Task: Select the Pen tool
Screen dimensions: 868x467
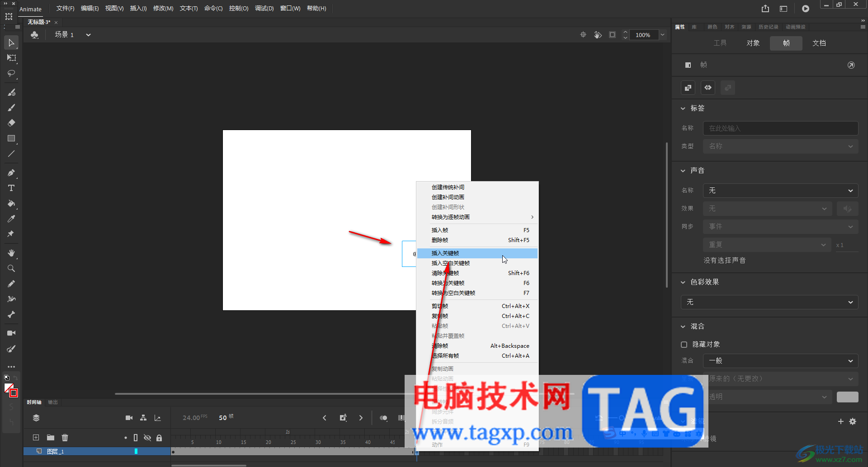Action: coord(11,173)
